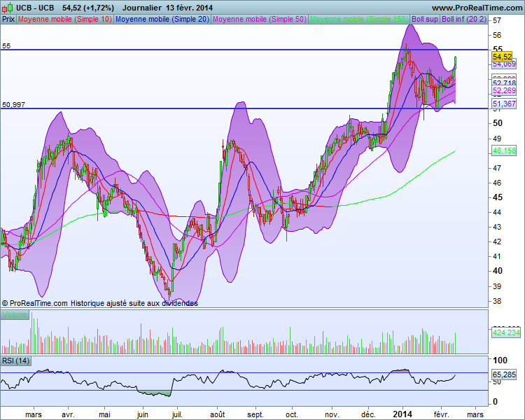Select the horizontal line labeled 55
This screenshot has height=420, width=525.
[x=244, y=50]
